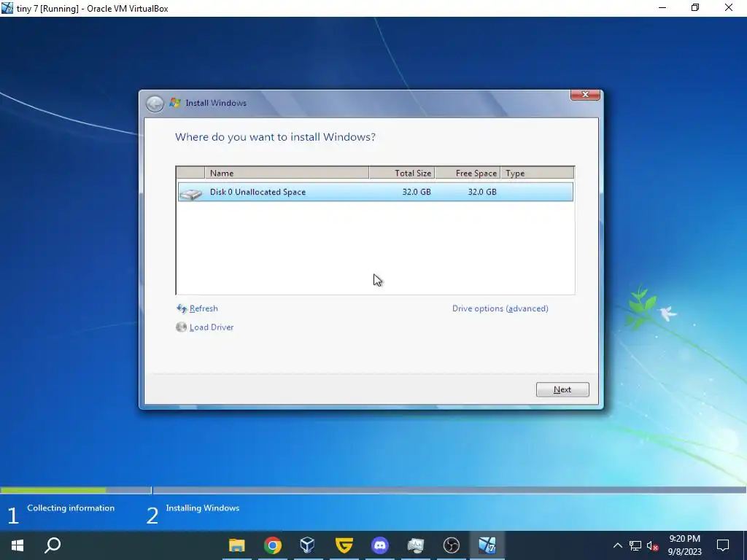Viewport: 747px width, 560px height.
Task: Click the Total Size column header
Action: [x=402, y=174]
